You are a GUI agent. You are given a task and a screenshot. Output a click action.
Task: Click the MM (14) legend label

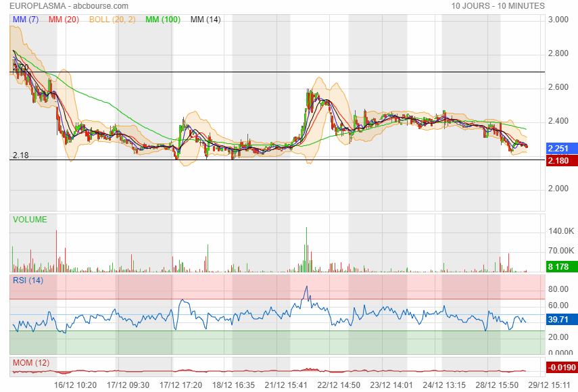(x=206, y=20)
